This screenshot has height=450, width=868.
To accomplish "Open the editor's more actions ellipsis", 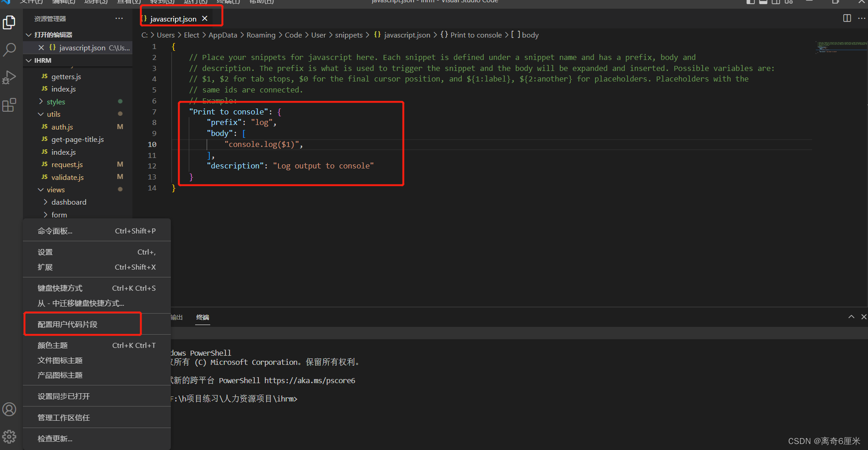I will point(862,18).
